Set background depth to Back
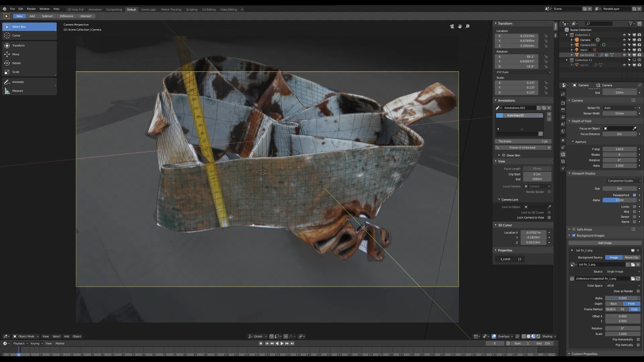Screen dimensions: 644x362 tap(613, 304)
